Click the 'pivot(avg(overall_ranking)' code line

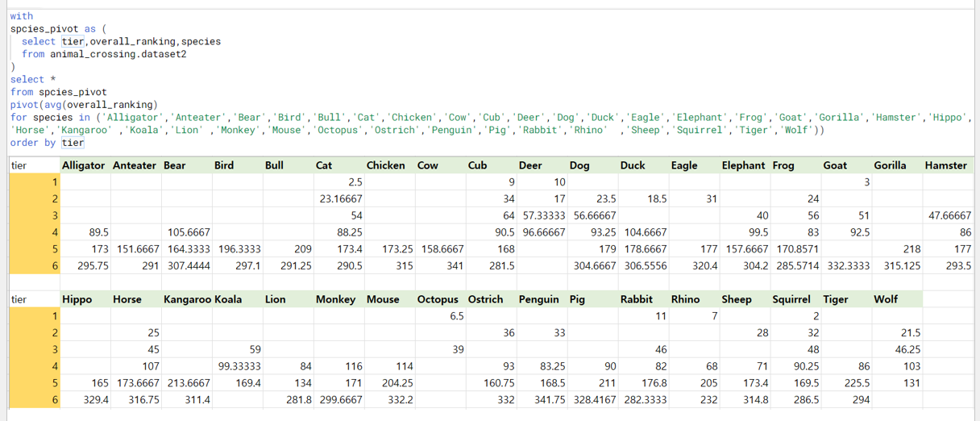click(x=82, y=105)
